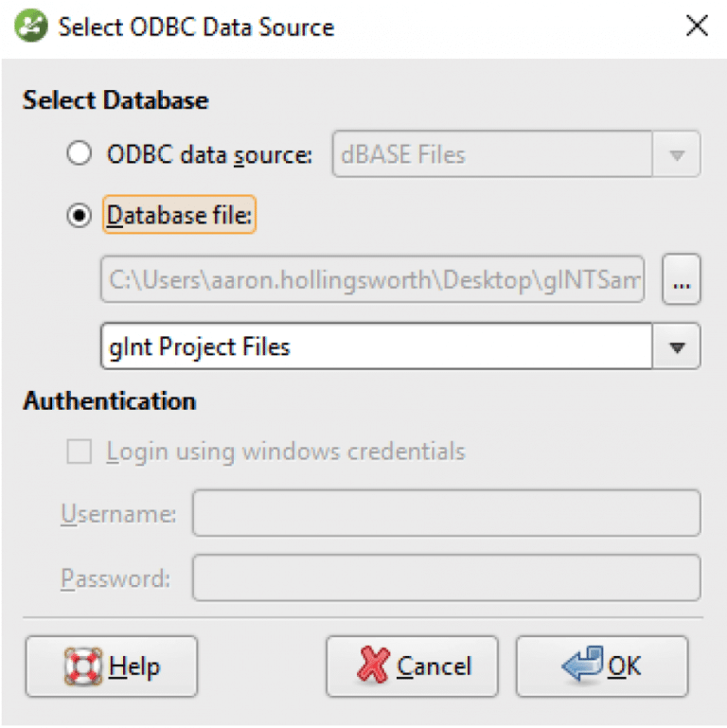Expand the dBASE Files dropdown arrow
Screen dimensions: 727x728
pos(677,154)
